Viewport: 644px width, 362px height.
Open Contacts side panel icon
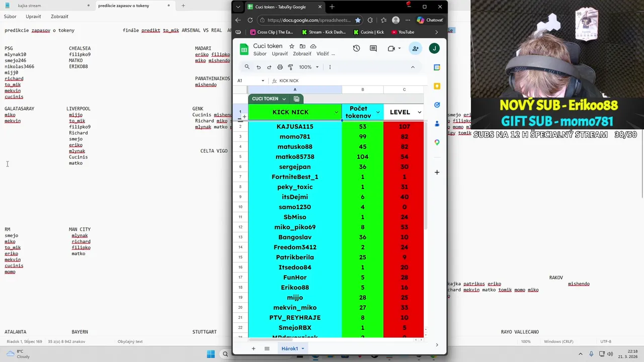tap(437, 124)
